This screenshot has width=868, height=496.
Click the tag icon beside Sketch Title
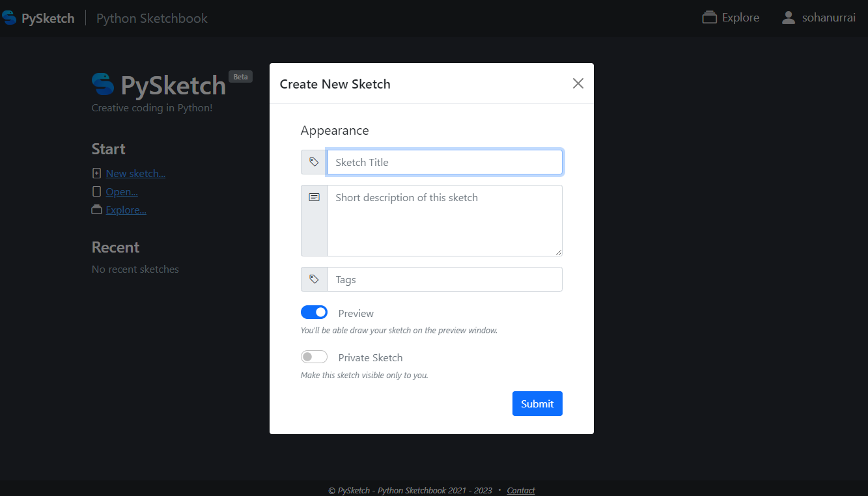pyautogui.click(x=314, y=162)
